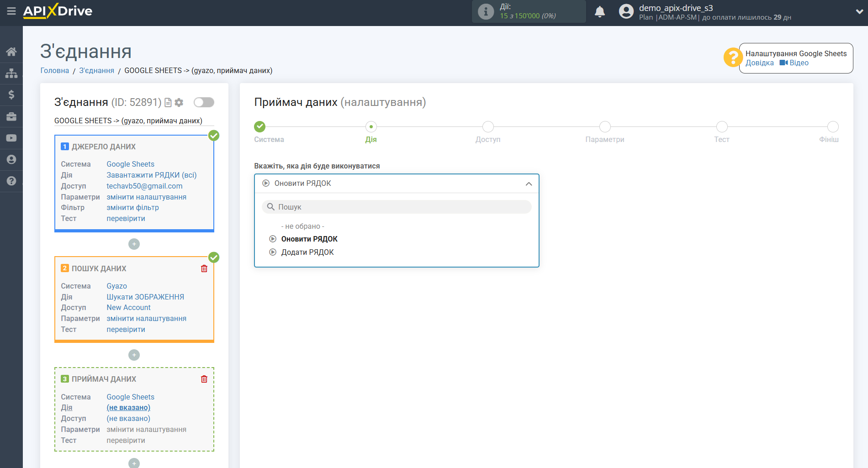
Task: Select the 'Додати РЯДОК' option
Action: pyautogui.click(x=307, y=252)
